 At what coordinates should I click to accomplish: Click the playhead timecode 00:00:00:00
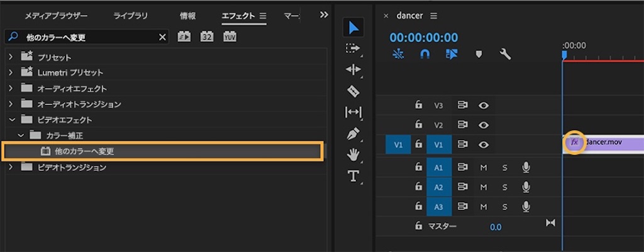pyautogui.click(x=423, y=38)
